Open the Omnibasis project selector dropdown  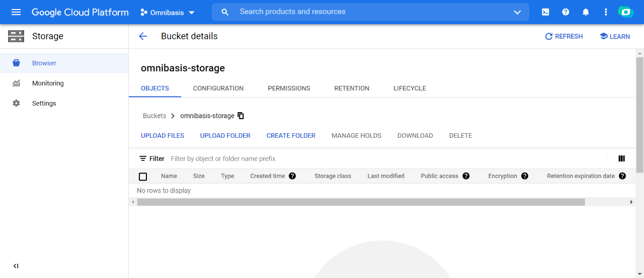tap(168, 13)
